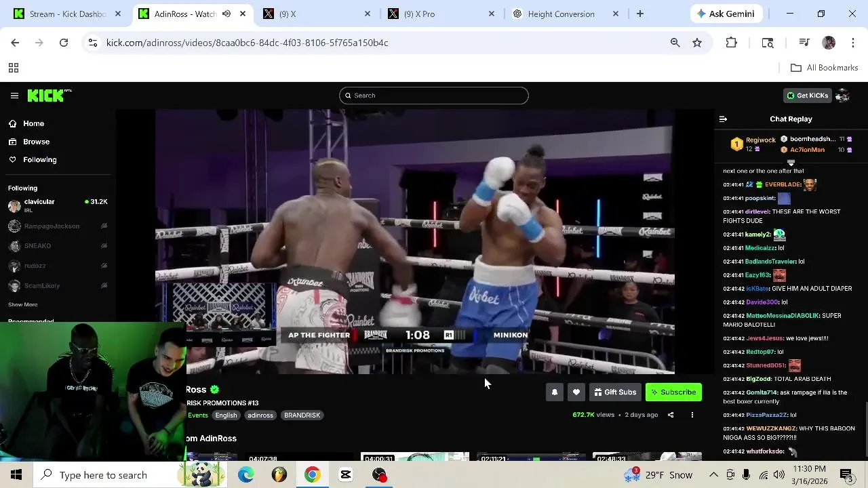
Task: Open the Chrome profile avatar
Action: 829,43
